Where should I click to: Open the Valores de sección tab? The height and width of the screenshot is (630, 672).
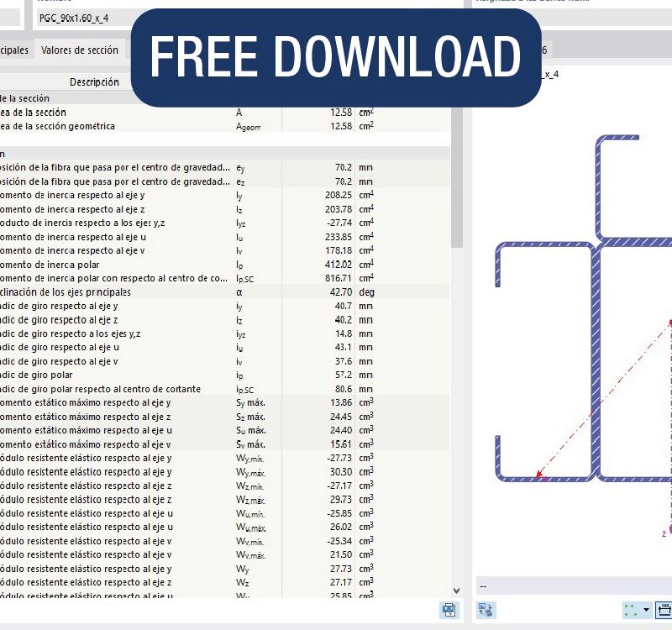(80, 50)
